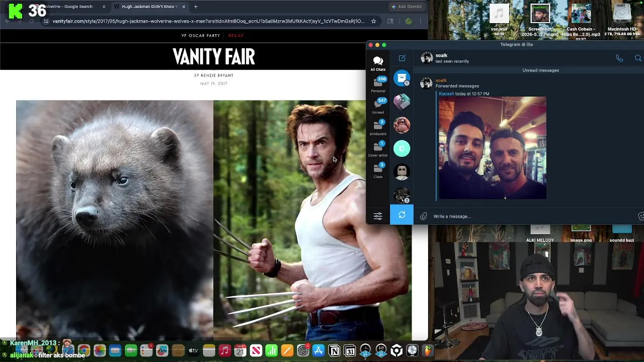
Task: Open App Store from the Dock
Action: pos(318,350)
